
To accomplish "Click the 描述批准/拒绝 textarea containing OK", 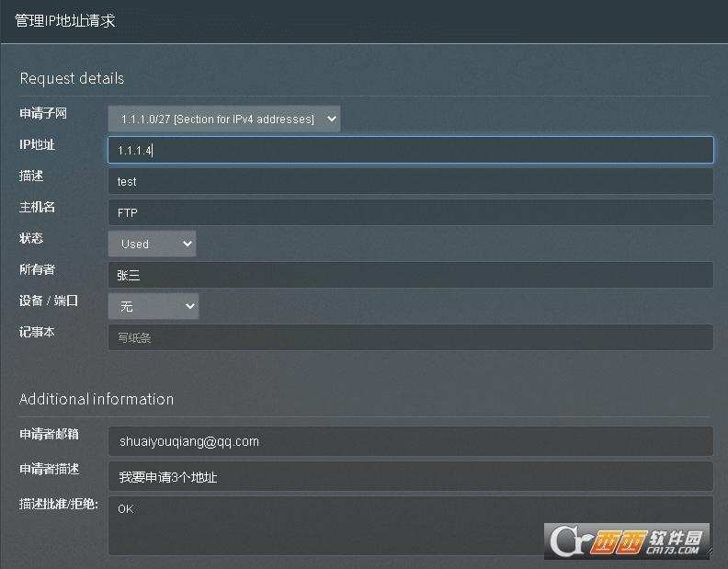I will pyautogui.click(x=411, y=526).
